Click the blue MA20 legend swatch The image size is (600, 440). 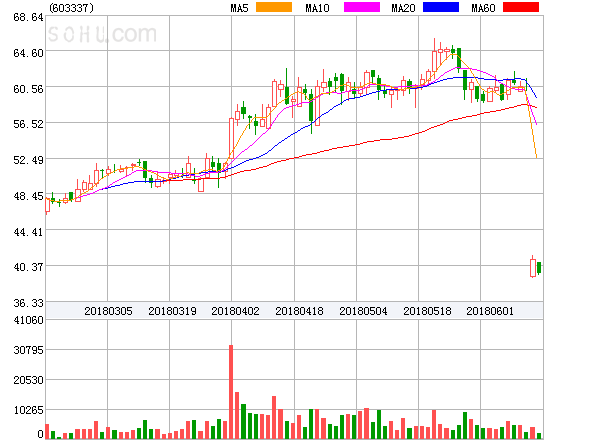(x=441, y=7)
